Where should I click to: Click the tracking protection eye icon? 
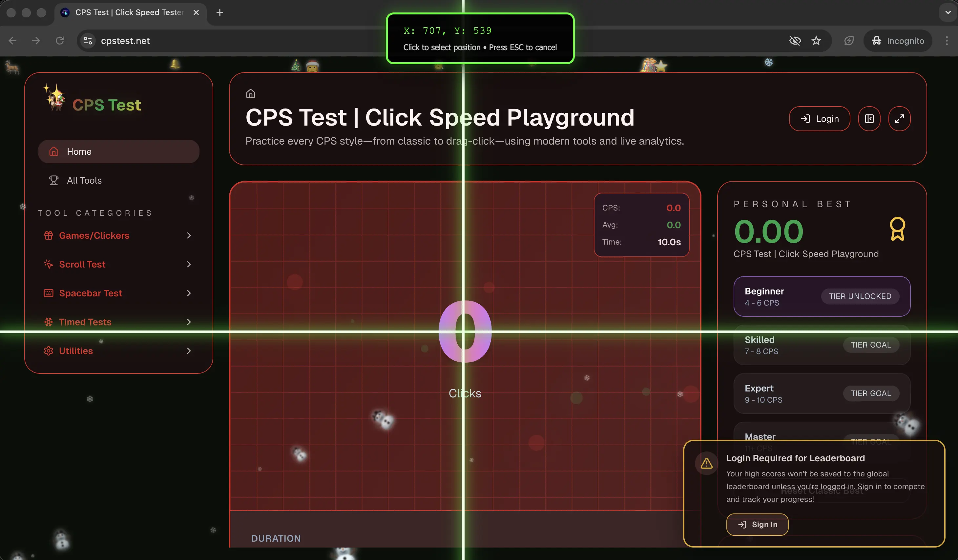795,41
